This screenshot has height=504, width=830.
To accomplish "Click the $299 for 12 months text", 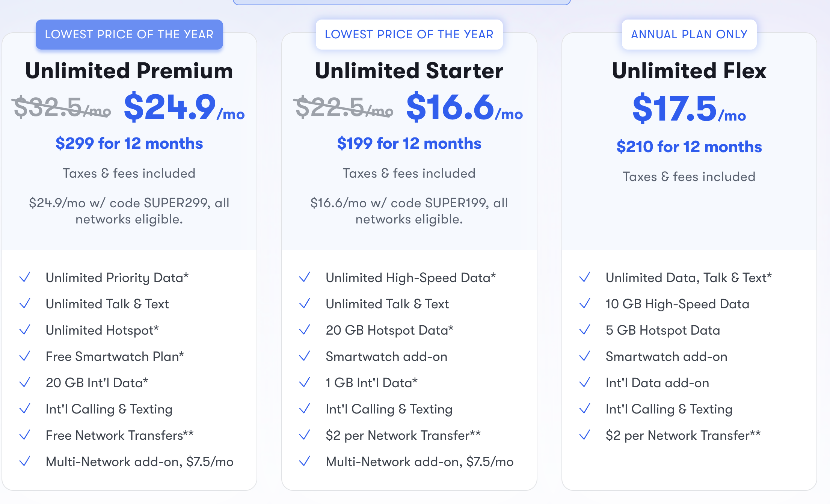I will tap(129, 143).
